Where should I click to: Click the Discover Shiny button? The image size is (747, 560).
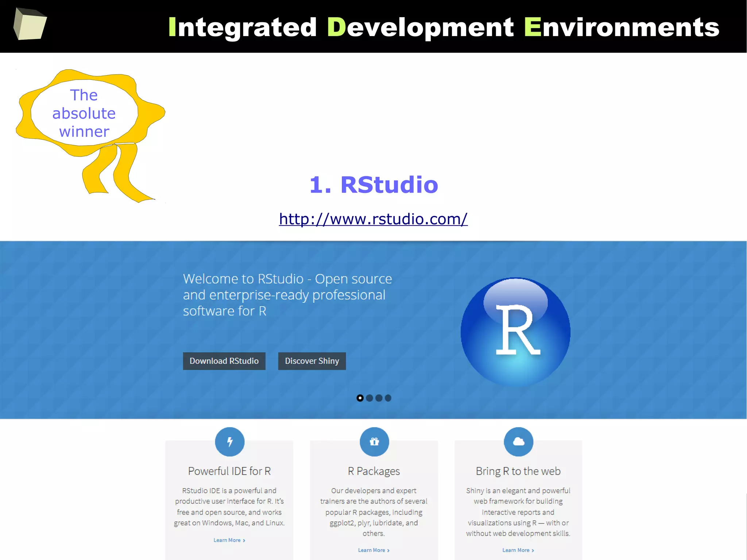click(312, 361)
